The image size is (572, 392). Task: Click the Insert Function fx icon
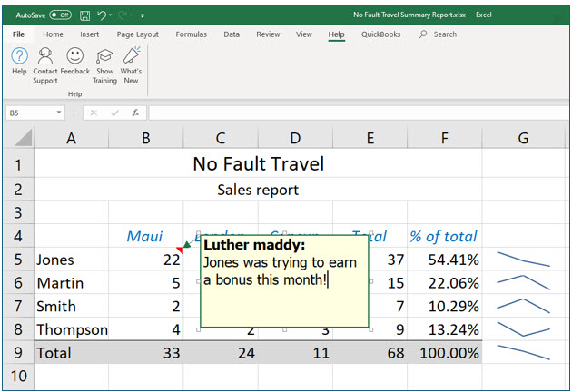135,113
